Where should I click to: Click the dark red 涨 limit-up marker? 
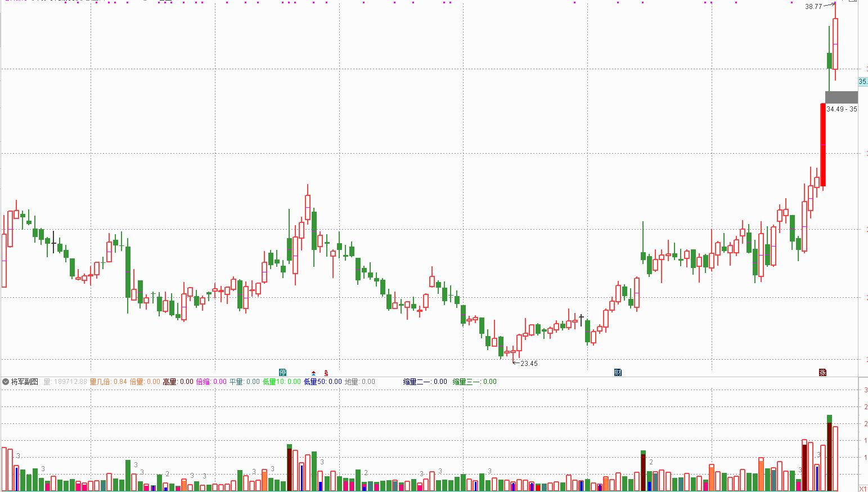pos(822,372)
